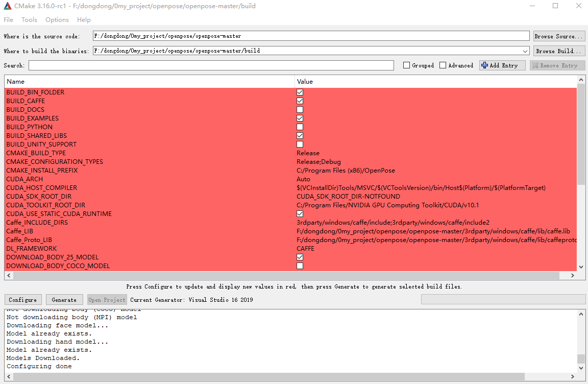Click the caffe.lib path value
Image resolution: width=588 pixels, height=384 pixels.
(433, 231)
